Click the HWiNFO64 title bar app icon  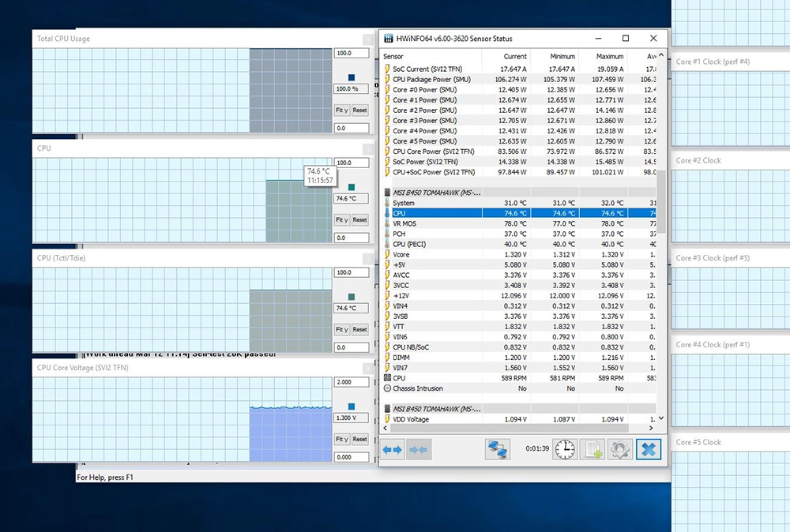tap(388, 39)
